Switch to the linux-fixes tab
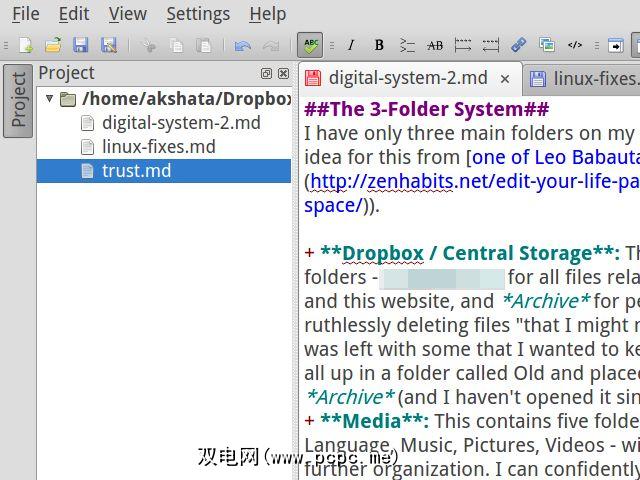Screen dimensions: 640x480 click(x=582, y=78)
